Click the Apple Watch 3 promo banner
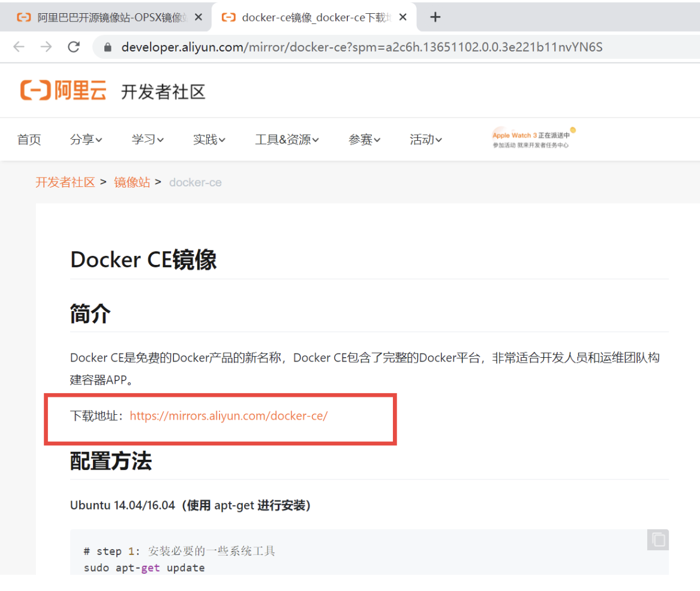 (533, 138)
